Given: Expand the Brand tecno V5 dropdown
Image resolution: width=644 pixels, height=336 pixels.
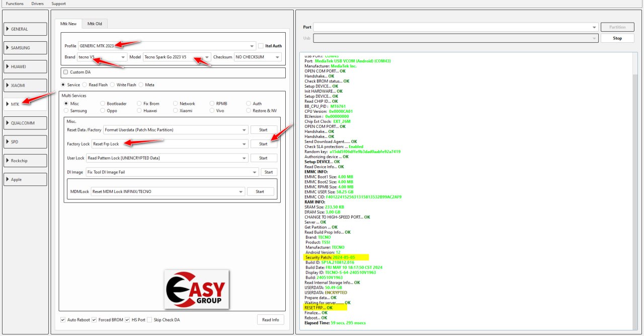Looking at the screenshot, I should 102,57.
